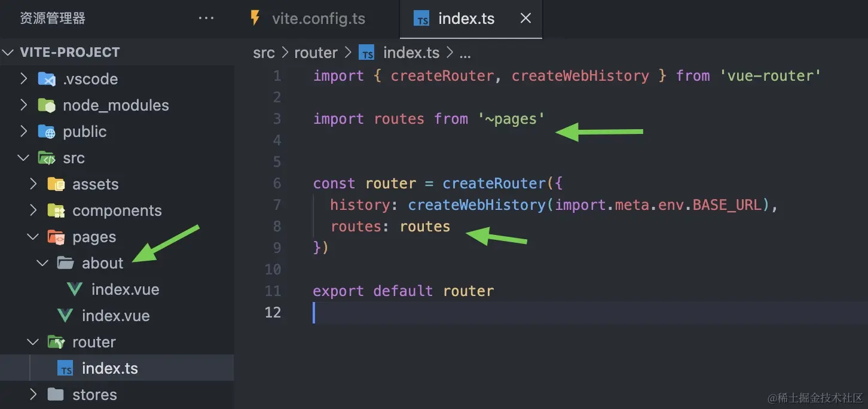Screen dimensions: 868x409
Task: Expand the node_modules folder chevron
Action: coord(24,105)
